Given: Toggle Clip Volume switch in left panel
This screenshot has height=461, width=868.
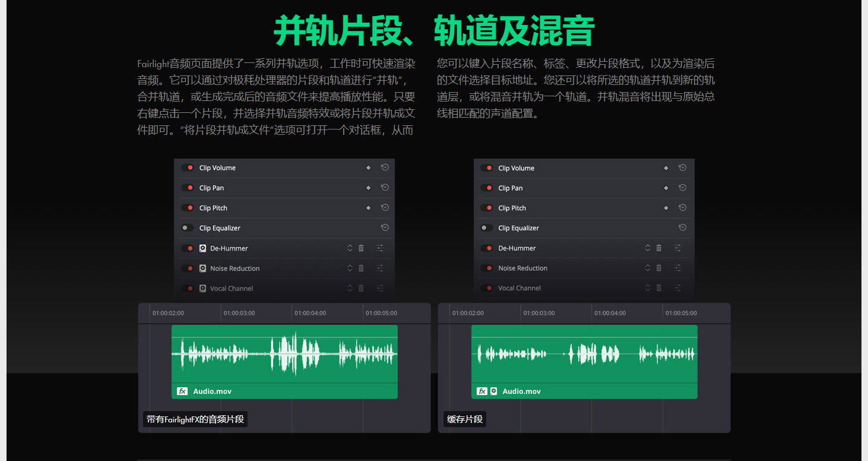Looking at the screenshot, I should tap(188, 168).
